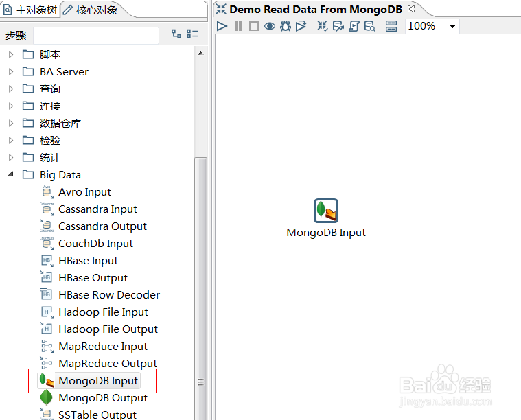
Task: Select the SSTable Output step
Action: click(97, 415)
